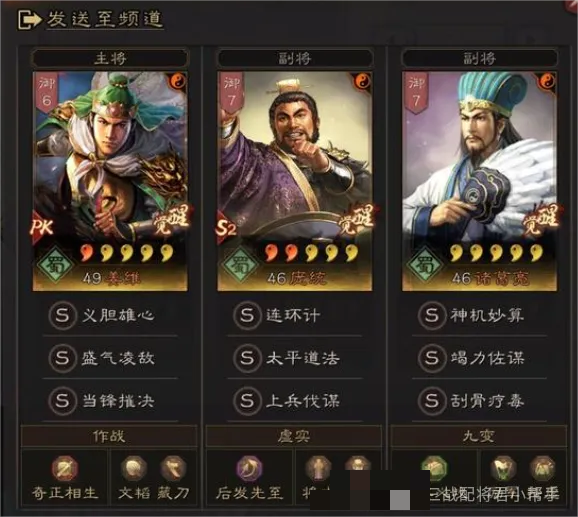Open the 作战 tactics book header
Image resolution: width=578 pixels, height=517 pixels.
[x=109, y=436]
